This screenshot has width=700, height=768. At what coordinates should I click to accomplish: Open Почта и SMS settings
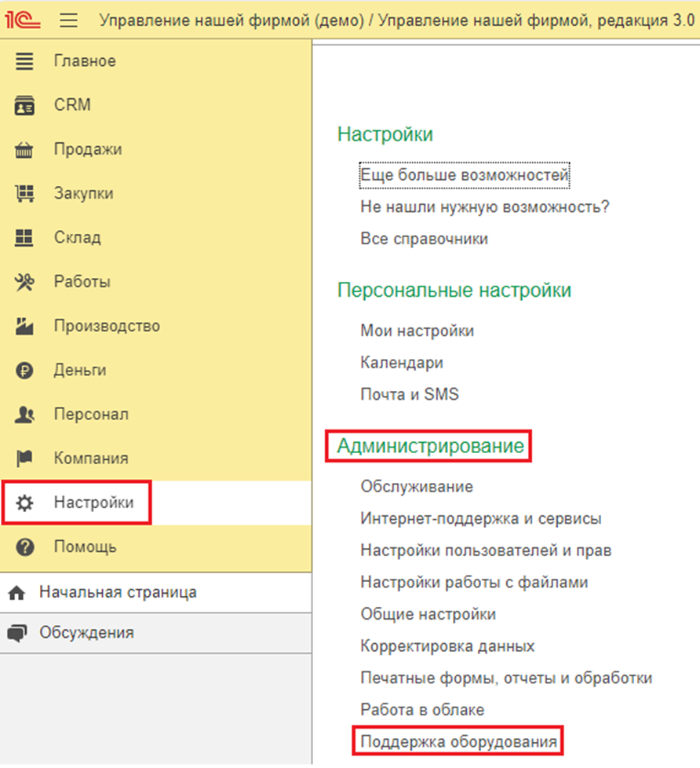tap(410, 394)
